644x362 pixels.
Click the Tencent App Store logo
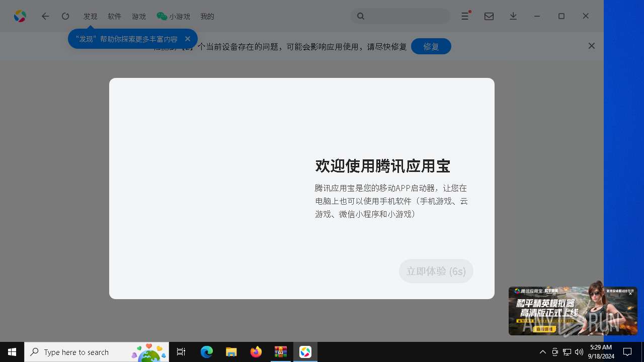(20, 16)
